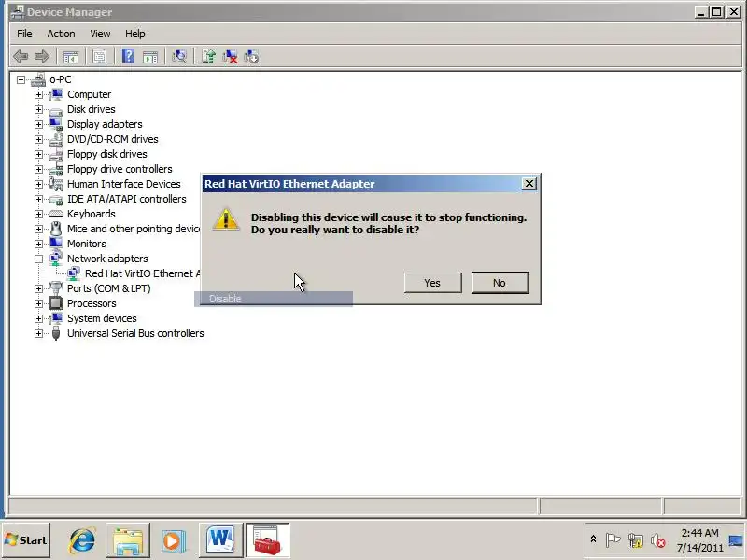Screen dimensions: 747x560
Task: Click the Start button
Action: click(26, 540)
